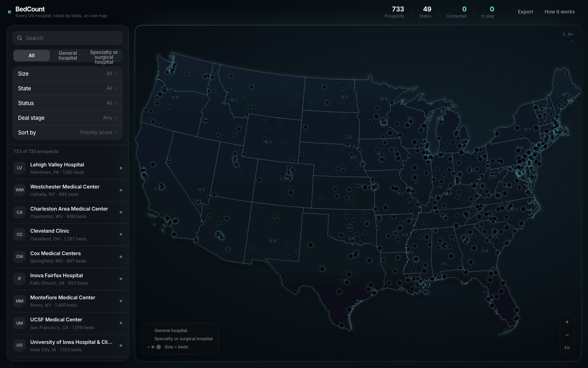Click the status dot on Montefiore Medical Center
This screenshot has width=588, height=368.
point(121,301)
